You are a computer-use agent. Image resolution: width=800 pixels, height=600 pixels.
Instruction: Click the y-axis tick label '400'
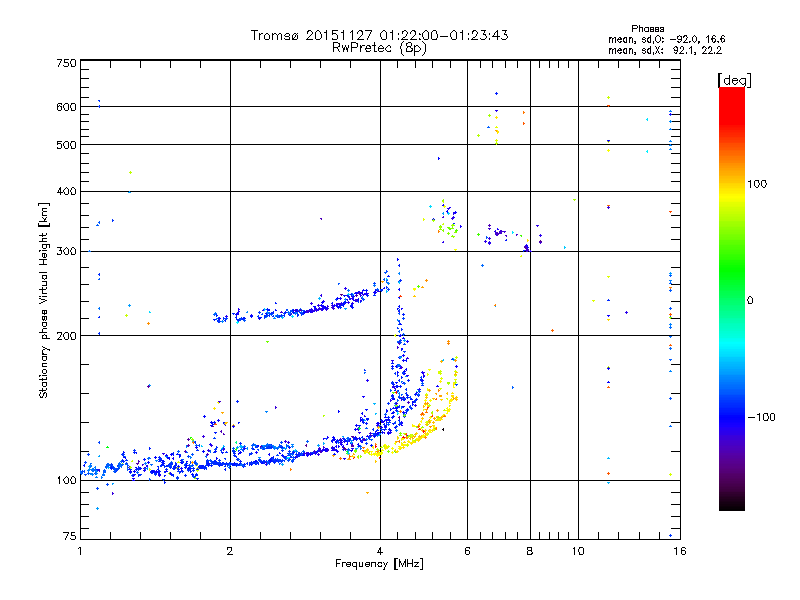tap(67, 192)
